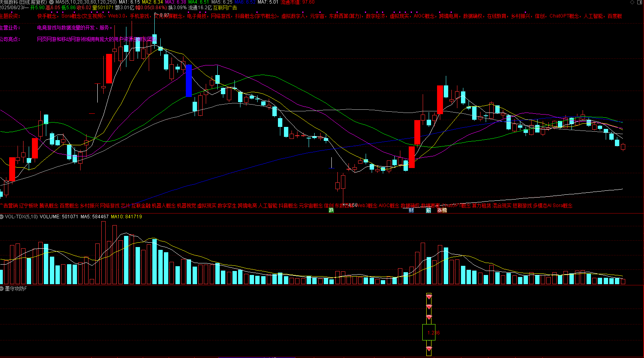Image resolution: width=644 pixels, height=358 pixels.
Task: Click the 涨榜 marker below the chart
Action: (442, 210)
